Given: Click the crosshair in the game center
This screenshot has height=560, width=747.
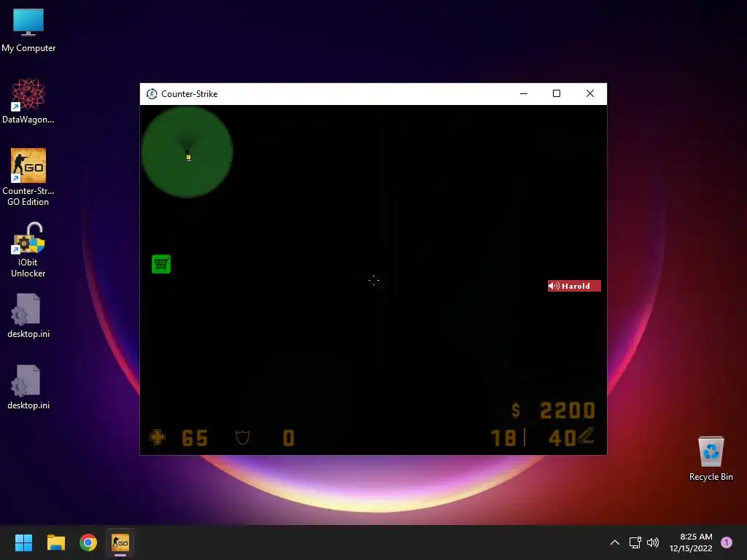Looking at the screenshot, I should point(374,280).
